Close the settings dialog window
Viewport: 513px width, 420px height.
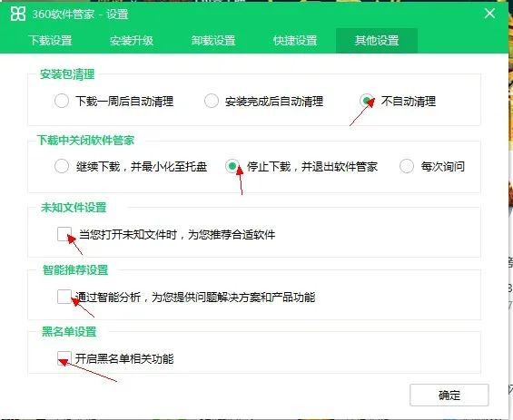coord(489,14)
